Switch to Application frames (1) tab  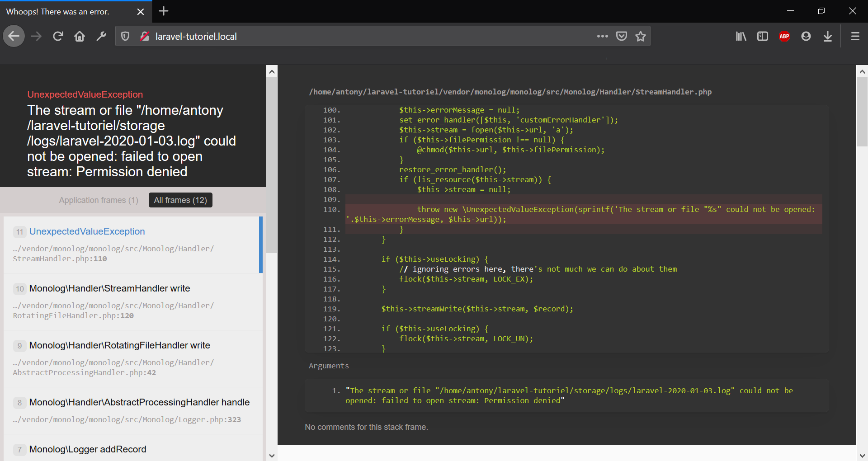[99, 200]
